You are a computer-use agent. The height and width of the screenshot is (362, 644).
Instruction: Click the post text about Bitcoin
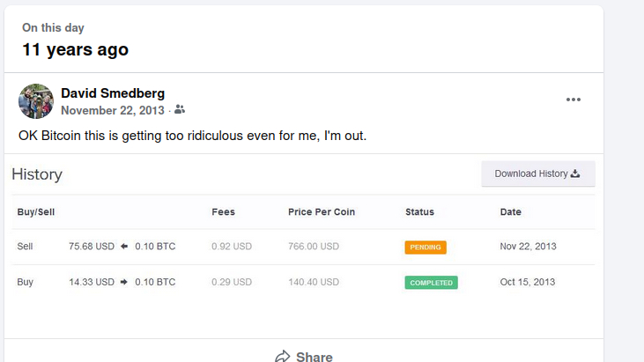pyautogui.click(x=192, y=136)
